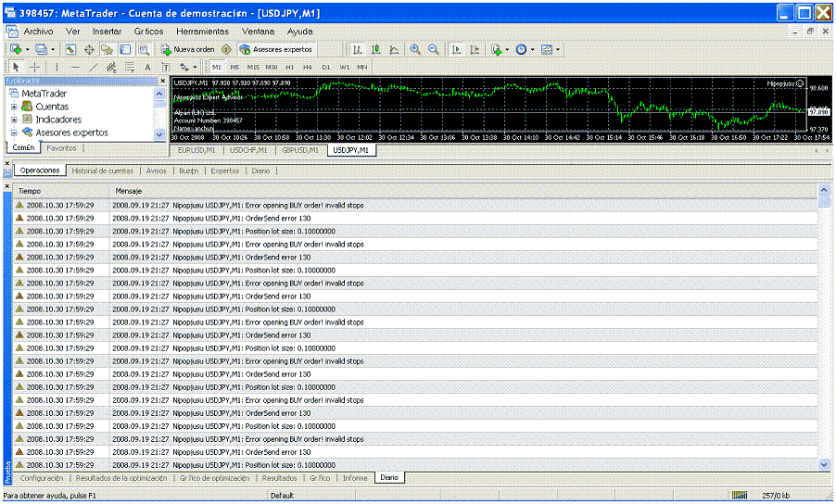Select the arrow cursor tool
836x504 pixels.
(x=16, y=67)
